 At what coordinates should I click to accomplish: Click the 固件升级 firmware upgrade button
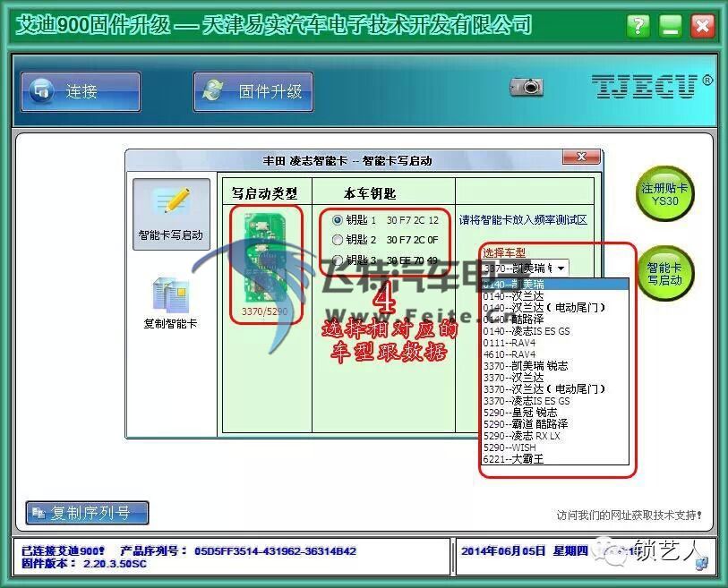(253, 91)
